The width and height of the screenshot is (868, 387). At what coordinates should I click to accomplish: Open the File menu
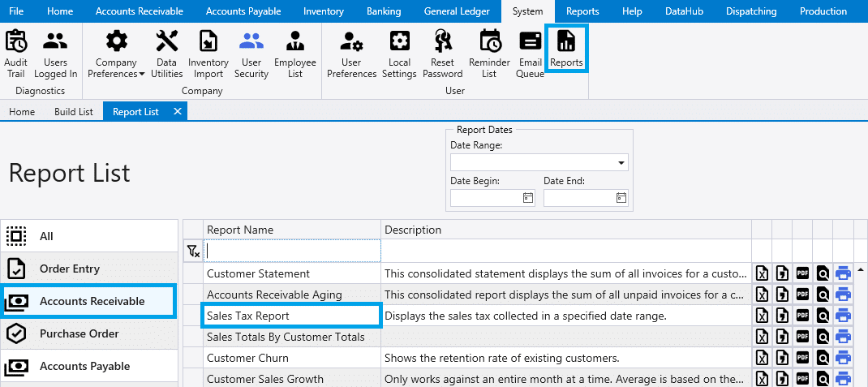[x=16, y=11]
